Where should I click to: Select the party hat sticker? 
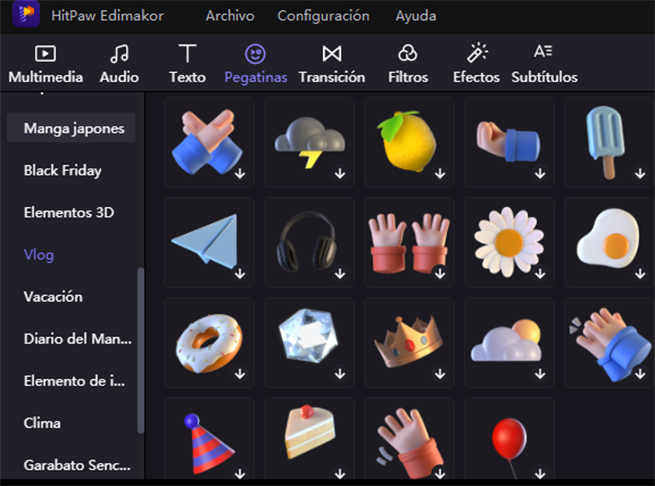point(209,439)
